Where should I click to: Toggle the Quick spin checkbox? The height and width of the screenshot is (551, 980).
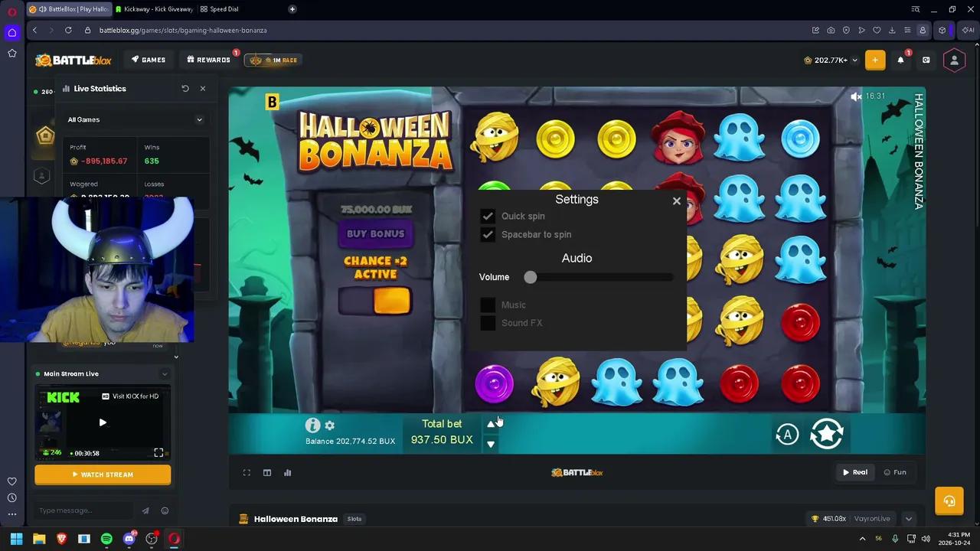click(488, 216)
